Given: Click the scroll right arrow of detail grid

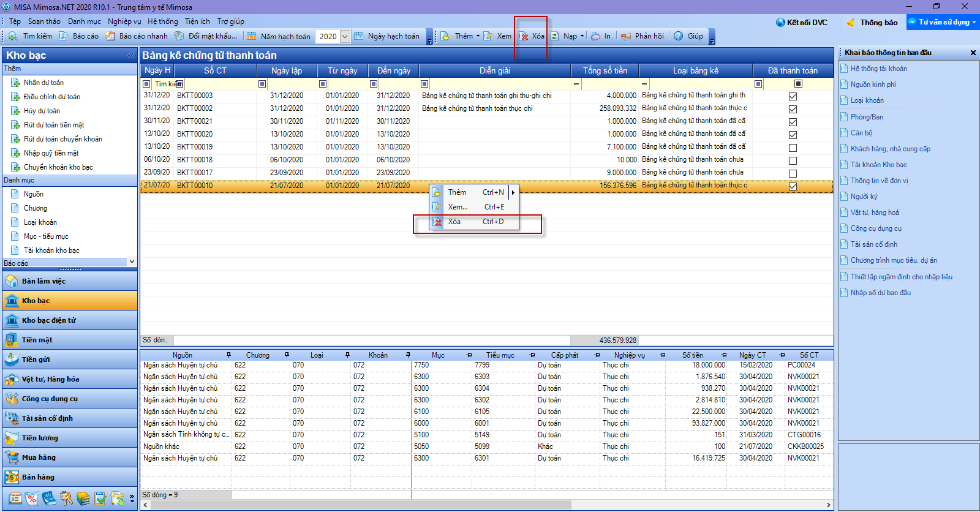Looking at the screenshot, I should coord(828,505).
